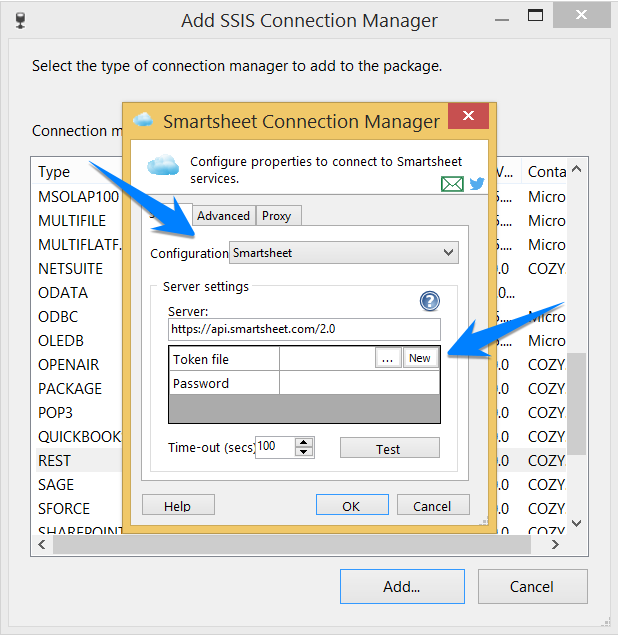Click the Type column header

click(54, 172)
